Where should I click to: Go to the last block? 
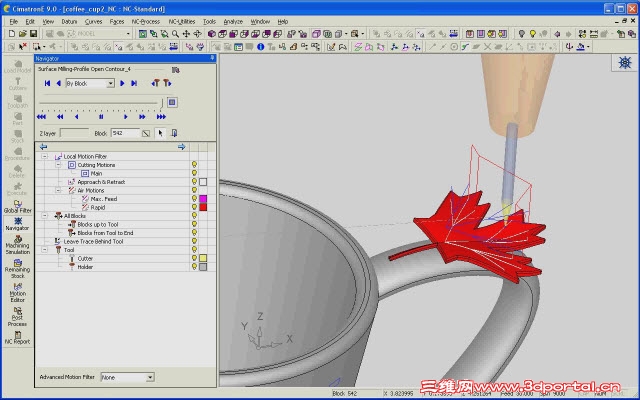(x=134, y=83)
